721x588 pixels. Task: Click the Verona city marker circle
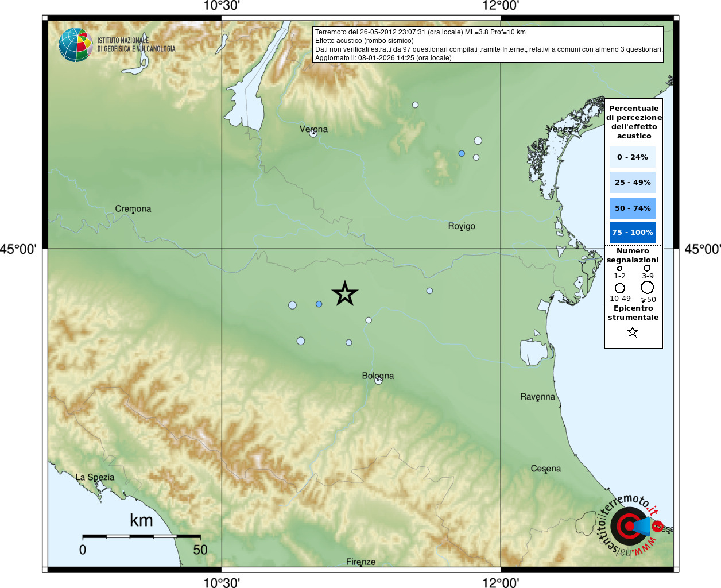[313, 134]
